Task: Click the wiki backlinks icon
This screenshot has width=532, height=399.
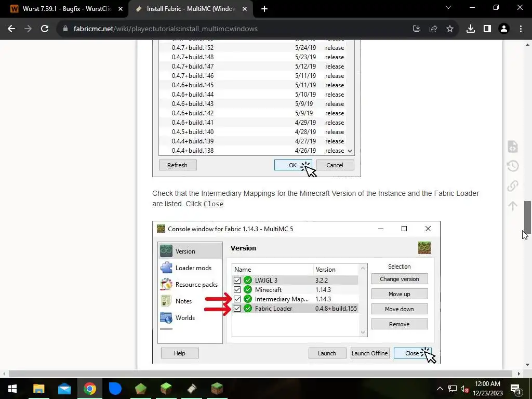Action: [513, 186]
